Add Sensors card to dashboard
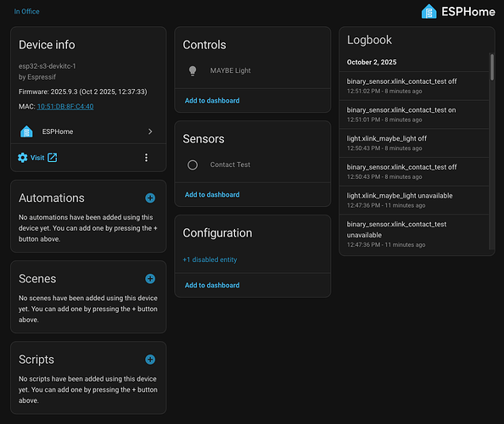The height and width of the screenshot is (424, 504). click(x=212, y=195)
